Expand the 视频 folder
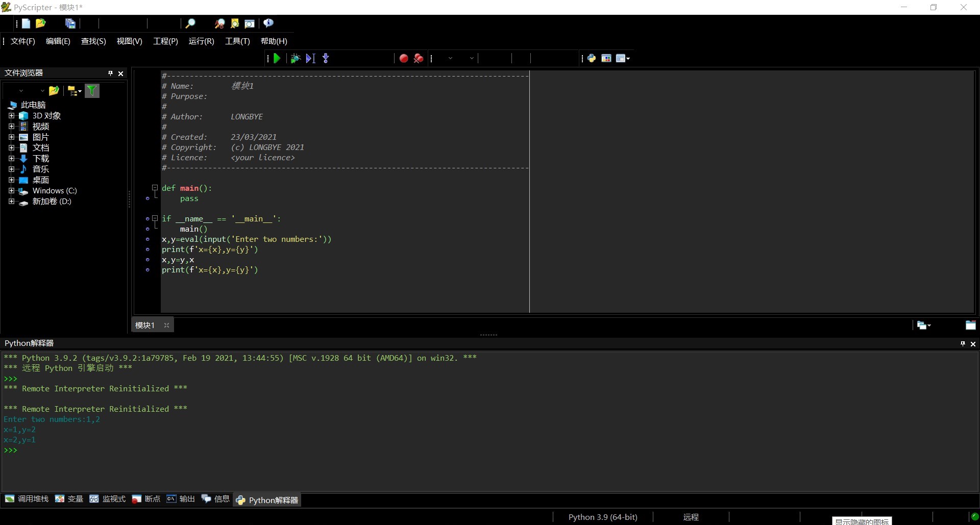Viewport: 980px width, 525px height. [x=12, y=127]
